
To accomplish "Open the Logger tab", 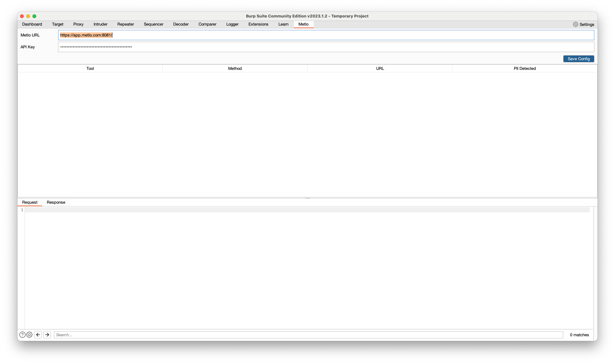I will [x=232, y=24].
